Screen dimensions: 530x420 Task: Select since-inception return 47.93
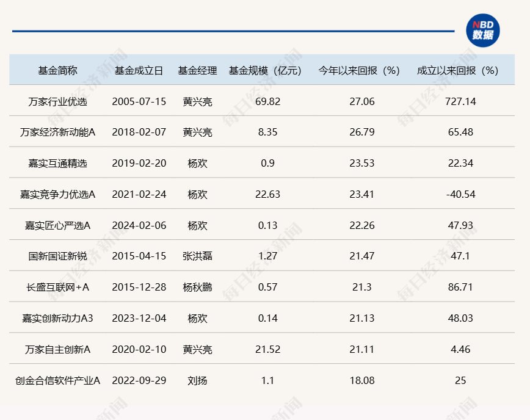tap(460, 225)
